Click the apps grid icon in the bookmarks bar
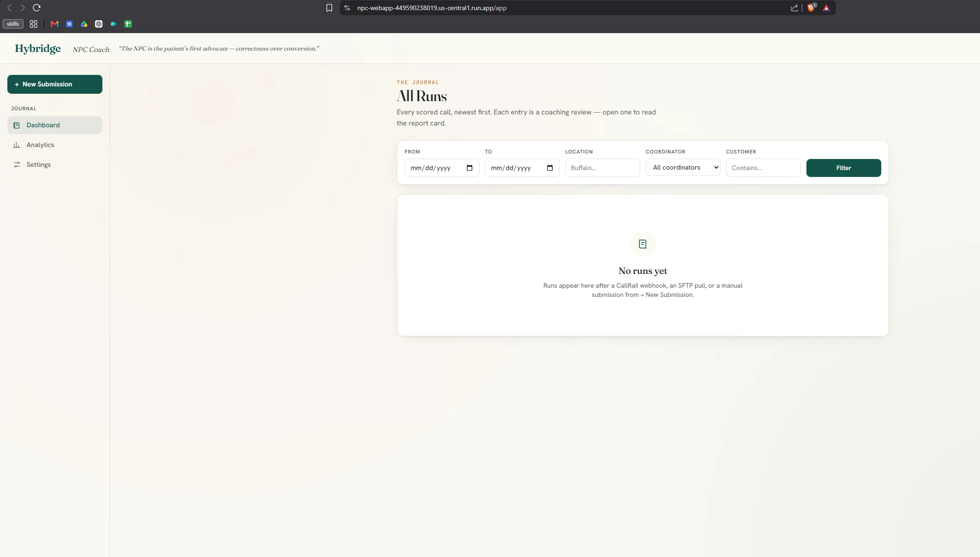Image resolution: width=980 pixels, height=557 pixels. click(x=34, y=24)
